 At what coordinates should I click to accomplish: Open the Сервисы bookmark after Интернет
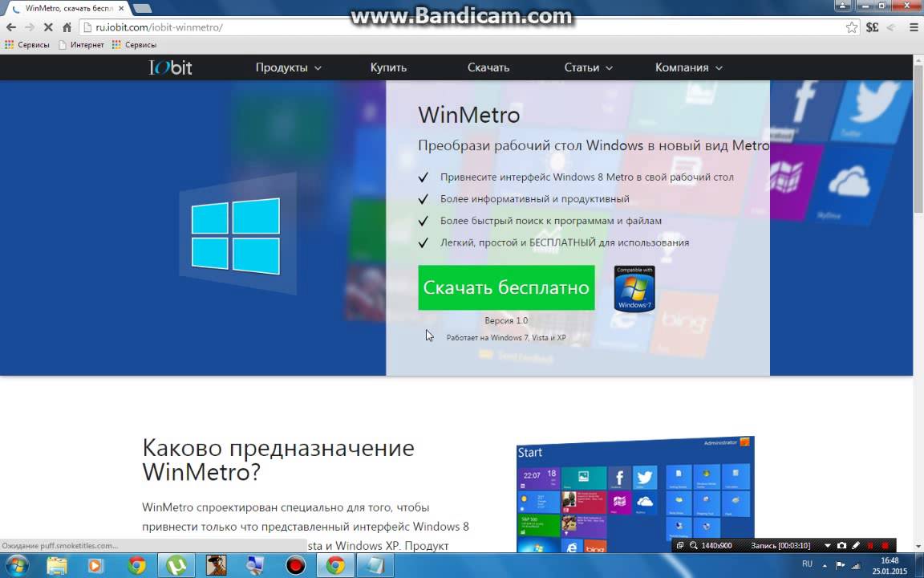(x=135, y=45)
